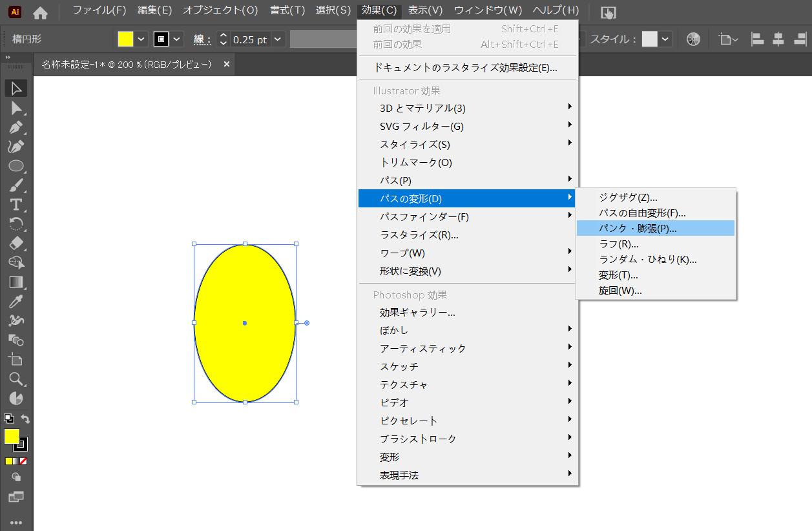Click the stroke weight 0.25 pt field
This screenshot has width=812, height=531.
pos(250,39)
